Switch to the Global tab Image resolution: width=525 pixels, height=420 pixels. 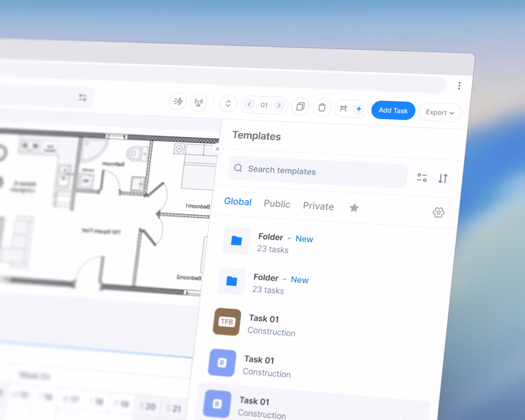[238, 201]
